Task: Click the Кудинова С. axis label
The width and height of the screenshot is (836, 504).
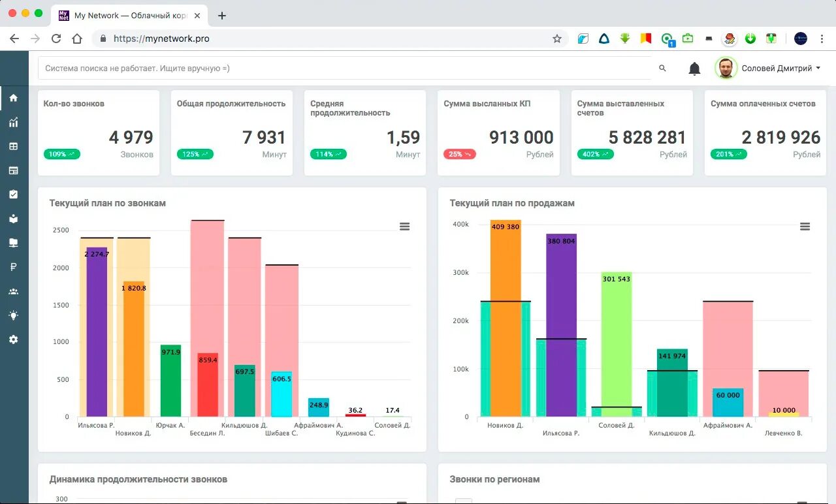Action: (x=355, y=433)
